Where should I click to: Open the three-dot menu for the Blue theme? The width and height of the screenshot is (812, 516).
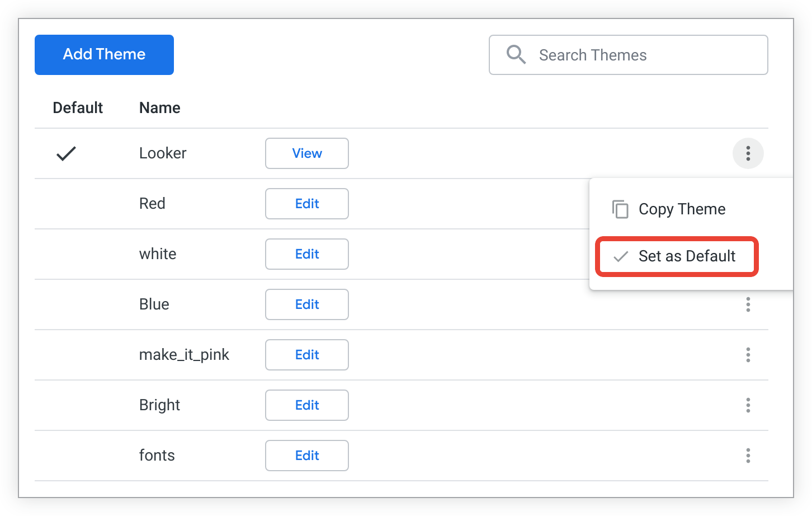pyautogui.click(x=748, y=304)
